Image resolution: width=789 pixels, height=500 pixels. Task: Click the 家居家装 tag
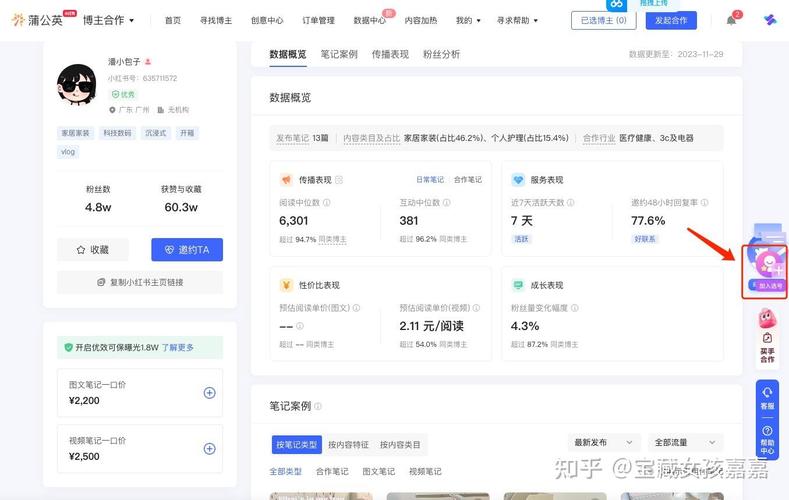[x=75, y=133]
